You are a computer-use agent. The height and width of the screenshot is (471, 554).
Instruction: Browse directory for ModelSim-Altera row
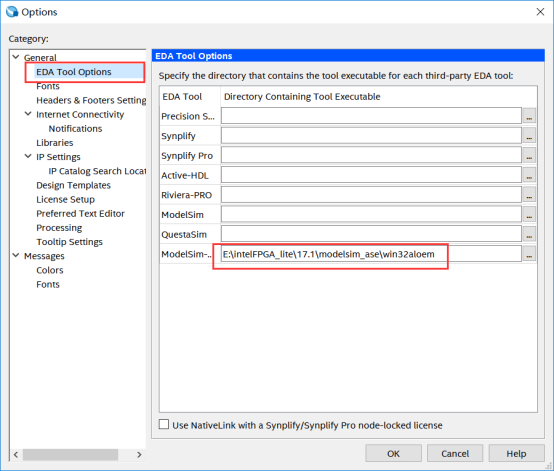click(529, 254)
